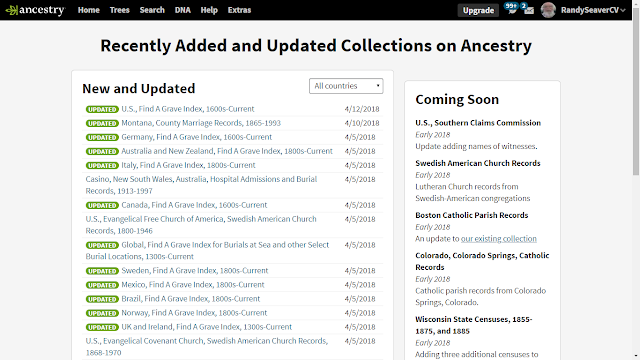This screenshot has width=640, height=360.
Task: Click the Ancestry leaf logo
Action: coord(35,10)
